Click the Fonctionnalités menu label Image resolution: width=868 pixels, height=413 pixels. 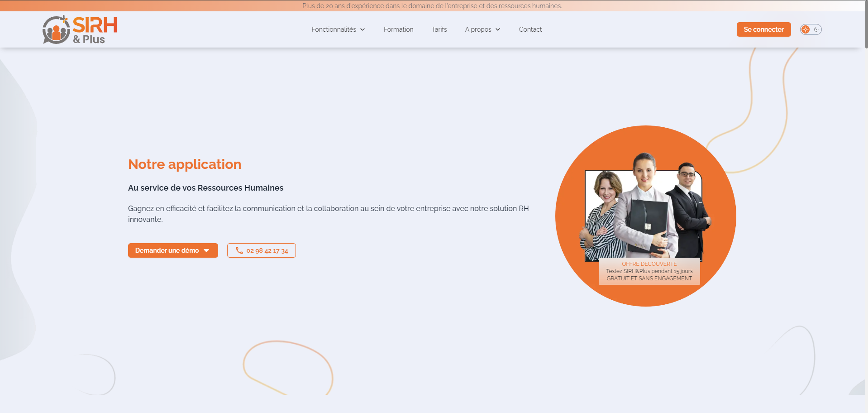pos(334,29)
